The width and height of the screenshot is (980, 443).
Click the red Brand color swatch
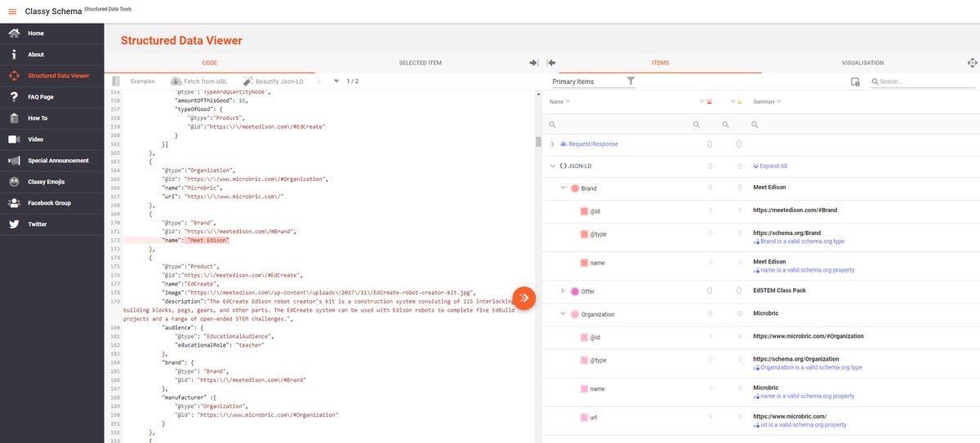(x=575, y=188)
